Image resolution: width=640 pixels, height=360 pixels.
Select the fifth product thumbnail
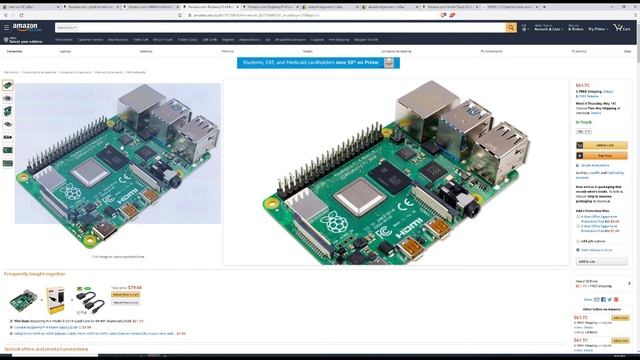[8, 137]
